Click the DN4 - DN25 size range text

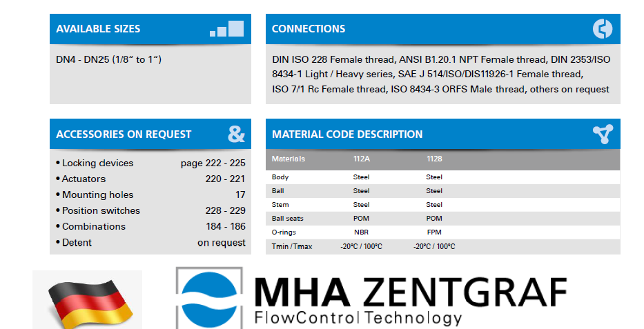point(108,60)
